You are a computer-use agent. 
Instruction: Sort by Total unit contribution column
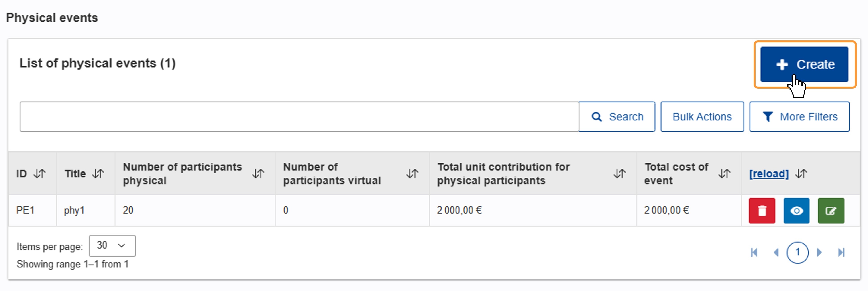619,174
